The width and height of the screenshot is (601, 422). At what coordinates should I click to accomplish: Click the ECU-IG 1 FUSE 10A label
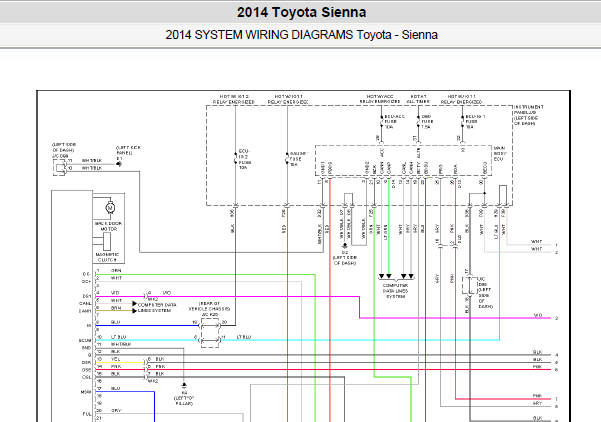point(475,122)
